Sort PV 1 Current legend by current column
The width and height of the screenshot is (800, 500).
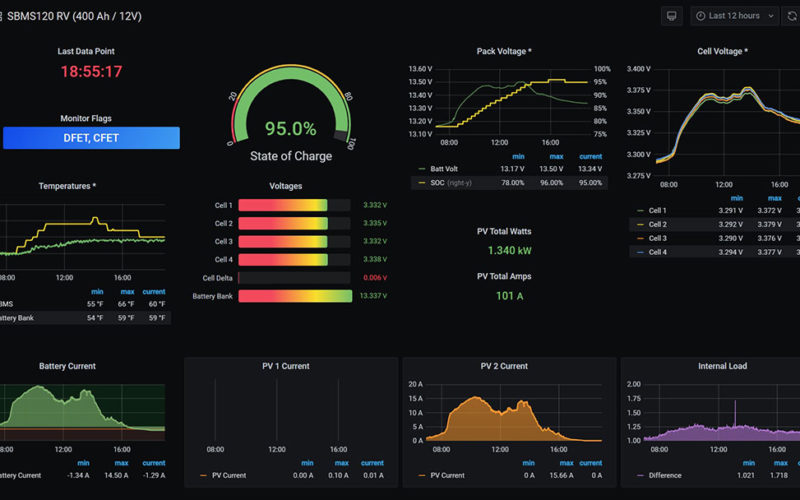(x=372, y=463)
